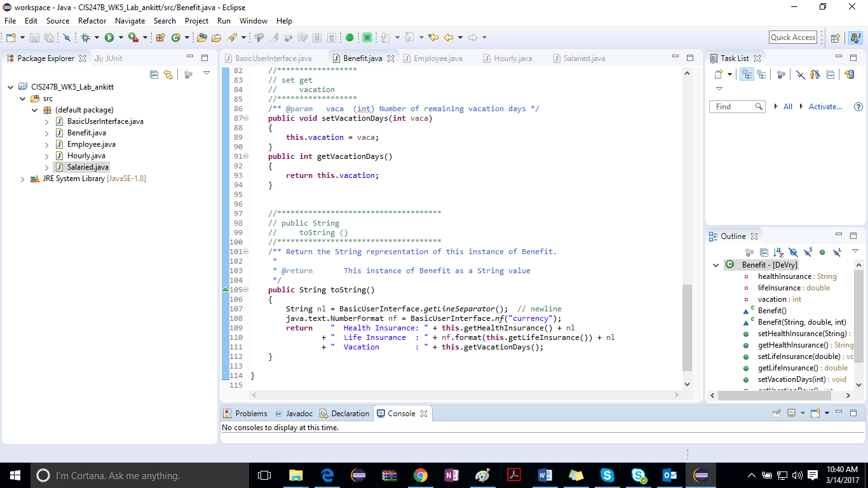Click Collapse All in Package Explorer

tap(154, 74)
